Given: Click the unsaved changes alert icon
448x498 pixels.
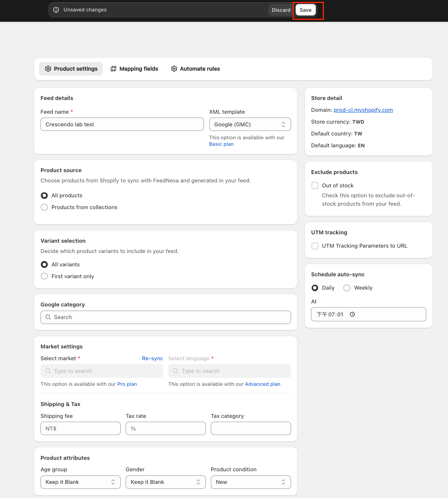Looking at the screenshot, I should coord(56,10).
